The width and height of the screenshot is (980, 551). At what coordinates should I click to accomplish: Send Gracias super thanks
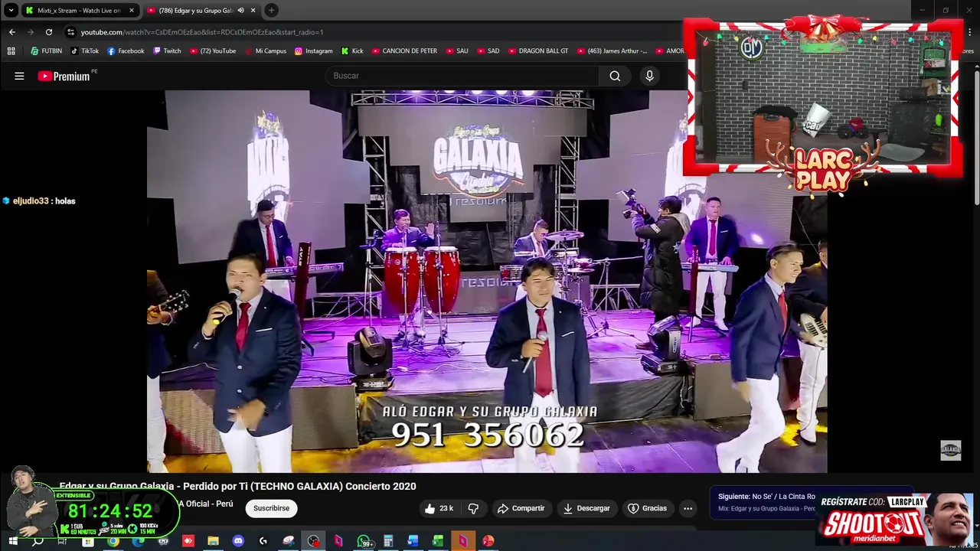pos(647,508)
